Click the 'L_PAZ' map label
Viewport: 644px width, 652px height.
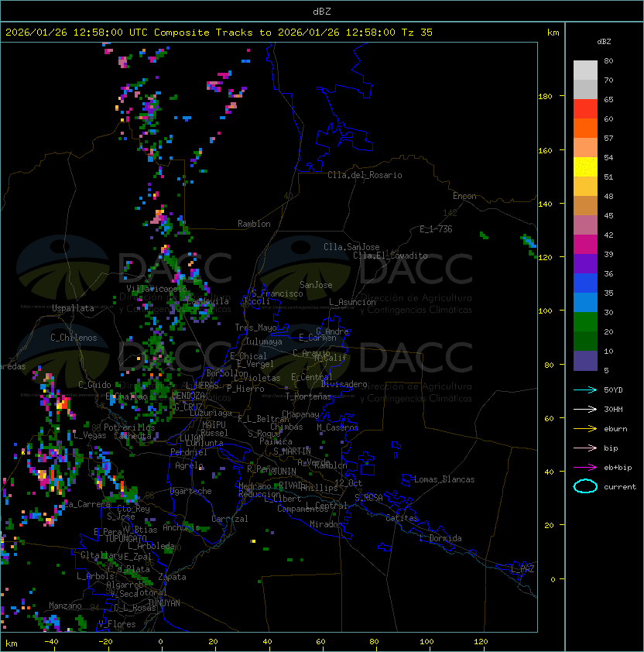click(x=522, y=568)
